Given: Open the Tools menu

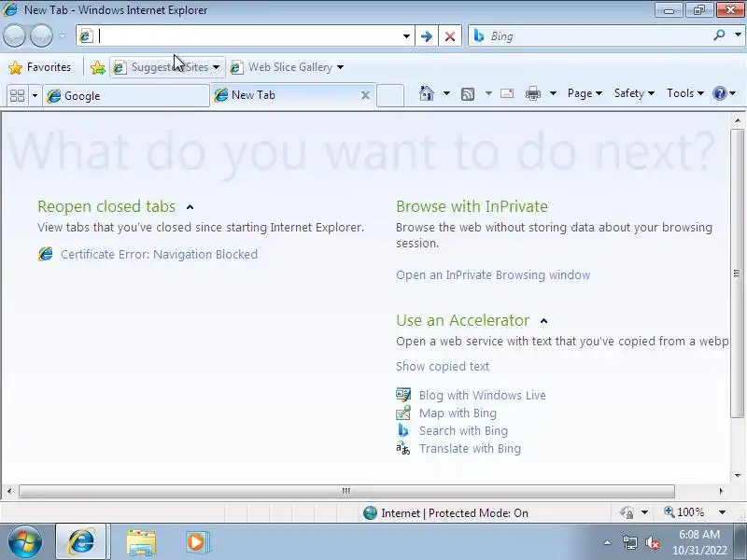Looking at the screenshot, I should click(685, 93).
